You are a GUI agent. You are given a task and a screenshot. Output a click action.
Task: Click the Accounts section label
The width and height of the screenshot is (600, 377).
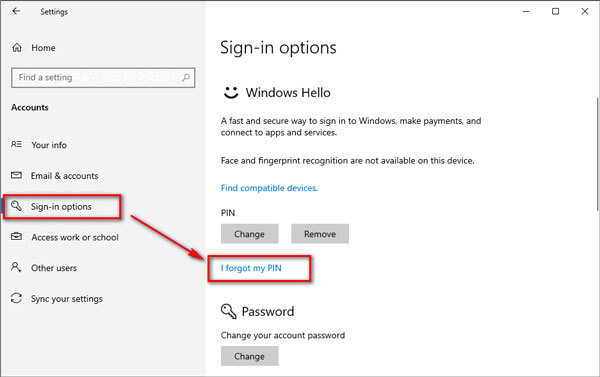(x=30, y=108)
